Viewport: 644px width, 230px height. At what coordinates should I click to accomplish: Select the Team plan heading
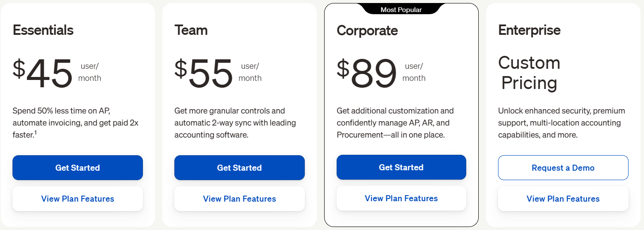click(191, 30)
